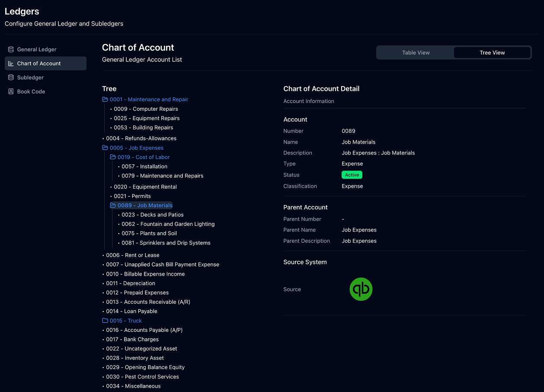Select 0057 - Installation account
This screenshot has width=544, height=392.
coord(144,167)
